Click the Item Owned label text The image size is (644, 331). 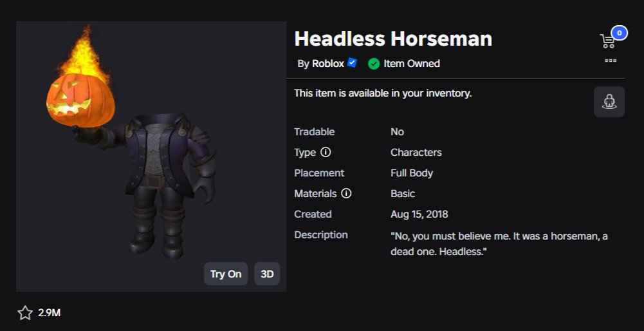click(x=412, y=64)
